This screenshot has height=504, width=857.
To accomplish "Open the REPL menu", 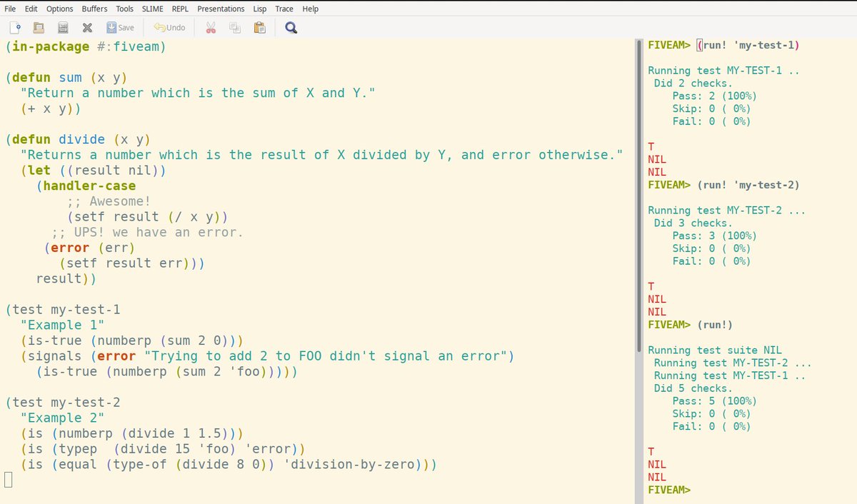I will (x=180, y=9).
